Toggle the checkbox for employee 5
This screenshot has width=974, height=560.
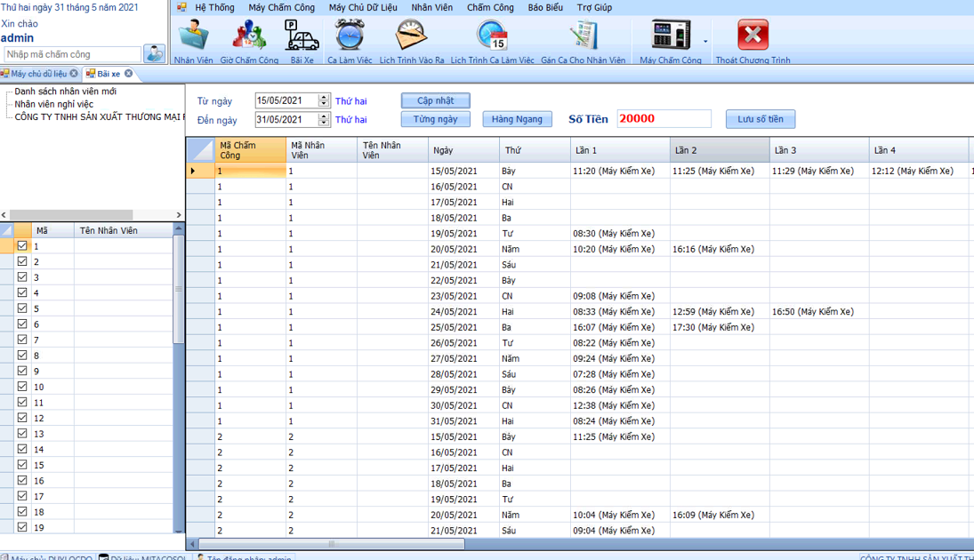pos(22,308)
